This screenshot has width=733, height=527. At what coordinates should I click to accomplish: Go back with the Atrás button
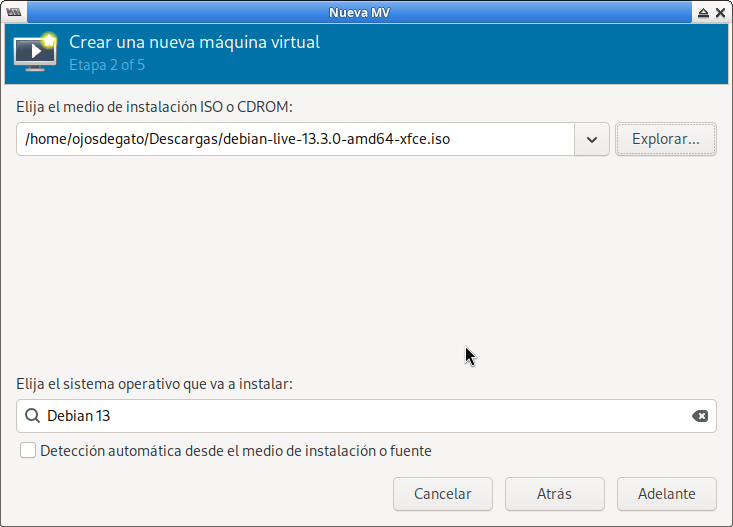[554, 493]
